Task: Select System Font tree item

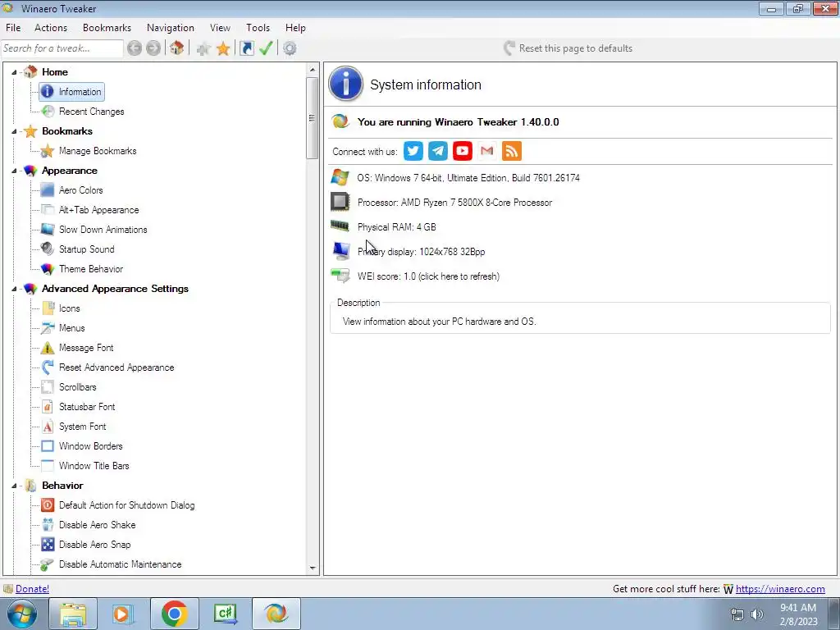Action: coord(83,427)
